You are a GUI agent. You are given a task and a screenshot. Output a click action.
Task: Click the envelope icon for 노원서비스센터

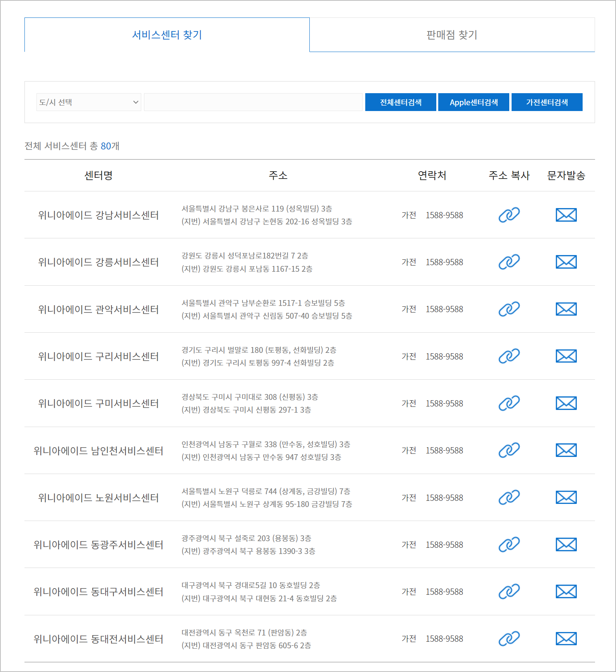566,497
